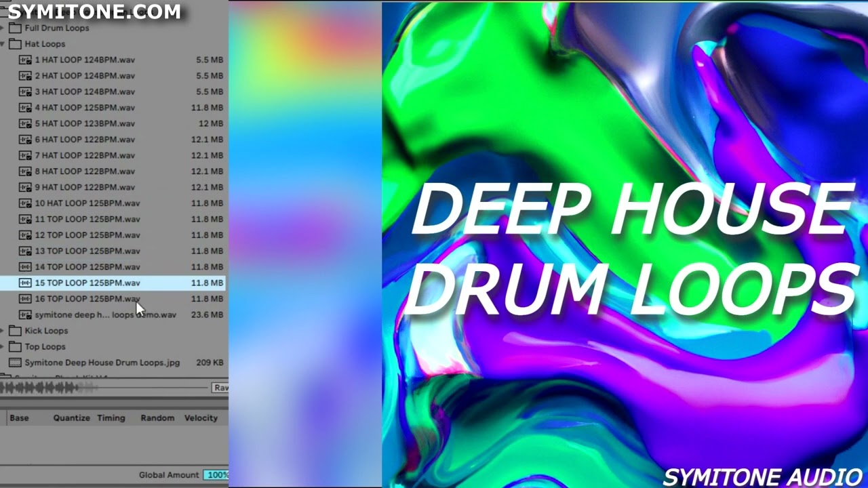
Task: Select file name 1 HAT LOOP 124BPM.wav
Action: 85,60
